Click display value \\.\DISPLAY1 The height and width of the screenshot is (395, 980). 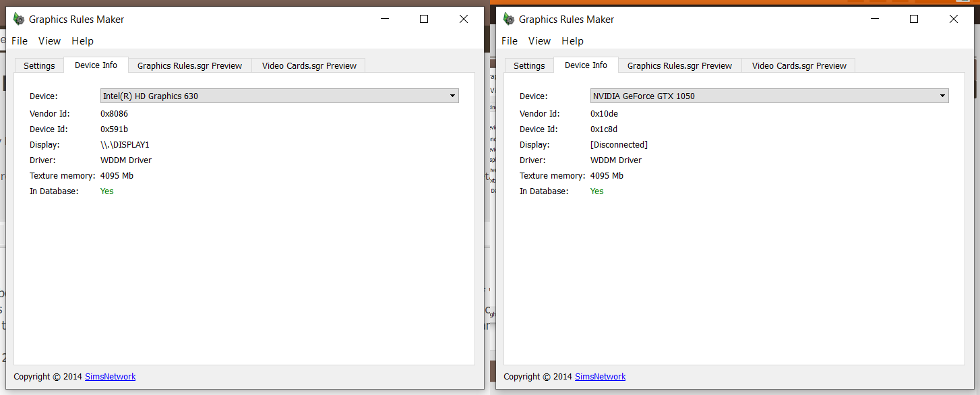[125, 145]
